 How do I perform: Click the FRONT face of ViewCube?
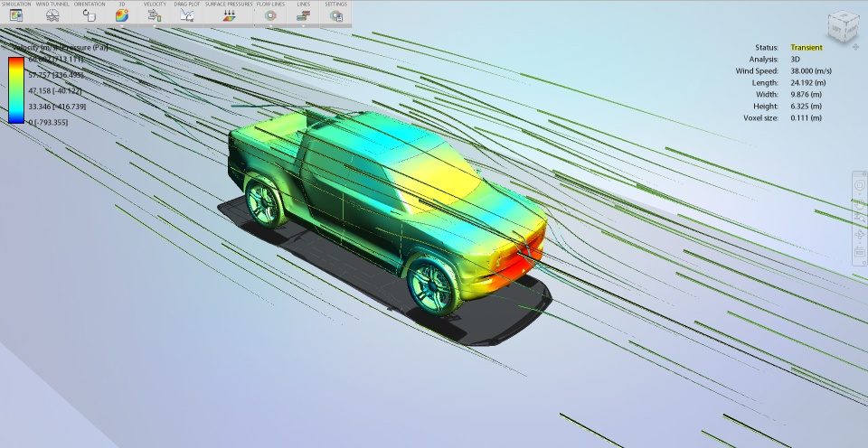850,31
